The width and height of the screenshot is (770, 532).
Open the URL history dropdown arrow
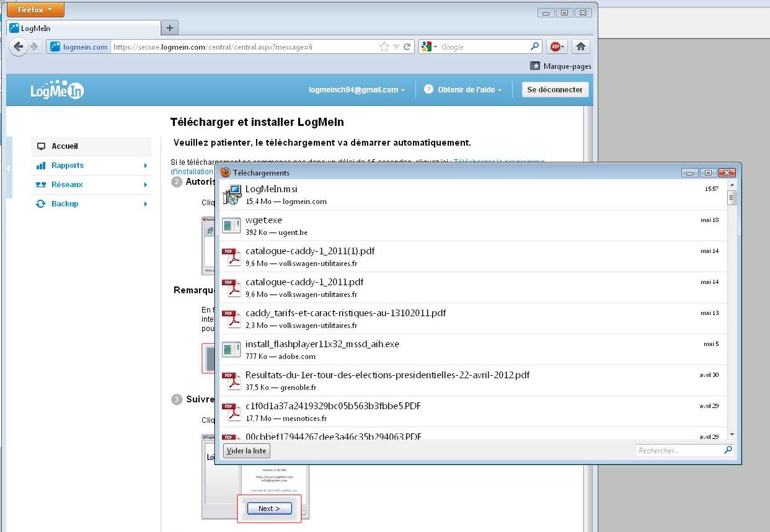pyautogui.click(x=397, y=47)
